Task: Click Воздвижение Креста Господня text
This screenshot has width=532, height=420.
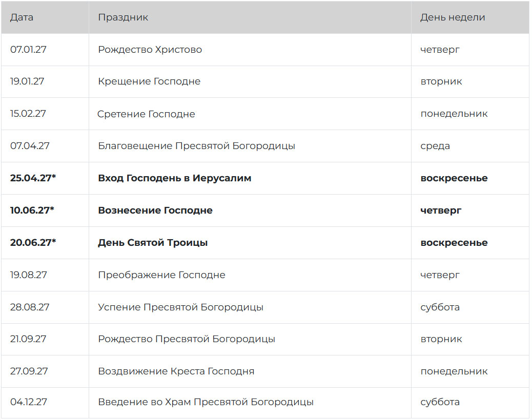Action: (176, 371)
